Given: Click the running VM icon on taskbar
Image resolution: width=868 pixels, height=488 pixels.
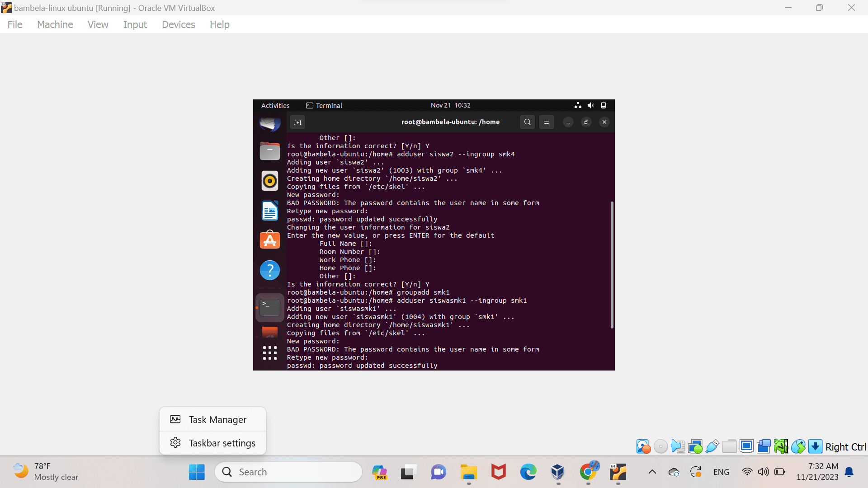Looking at the screenshot, I should point(618,472).
